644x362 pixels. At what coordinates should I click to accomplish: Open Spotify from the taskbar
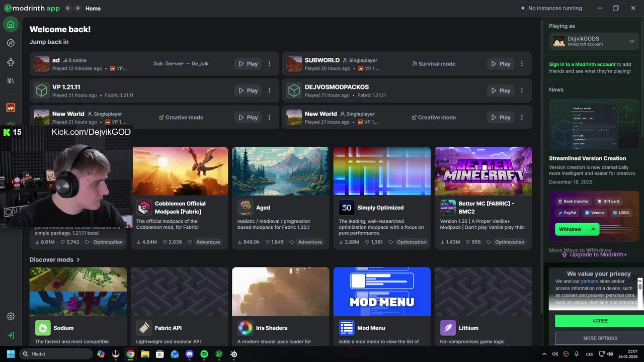pyautogui.click(x=204, y=354)
